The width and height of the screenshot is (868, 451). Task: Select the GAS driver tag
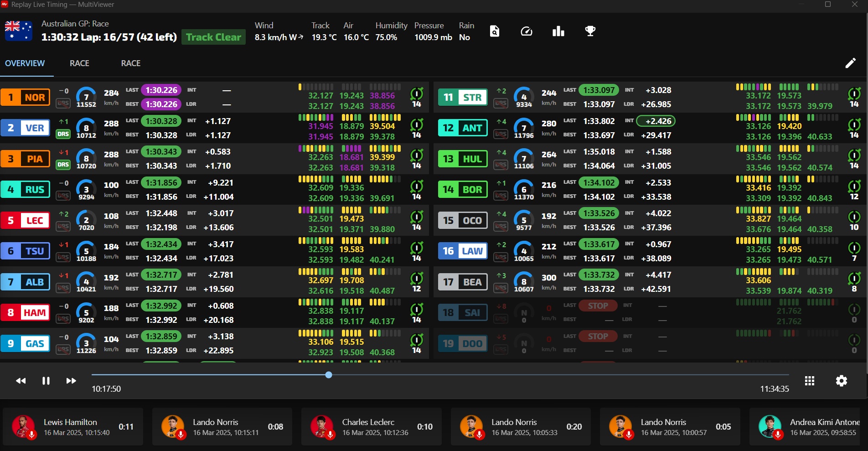tap(26, 343)
